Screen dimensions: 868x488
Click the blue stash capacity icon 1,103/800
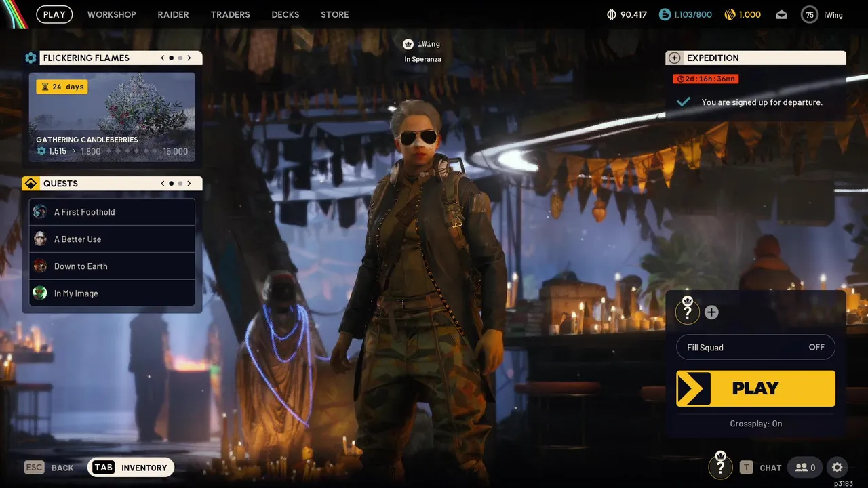665,14
